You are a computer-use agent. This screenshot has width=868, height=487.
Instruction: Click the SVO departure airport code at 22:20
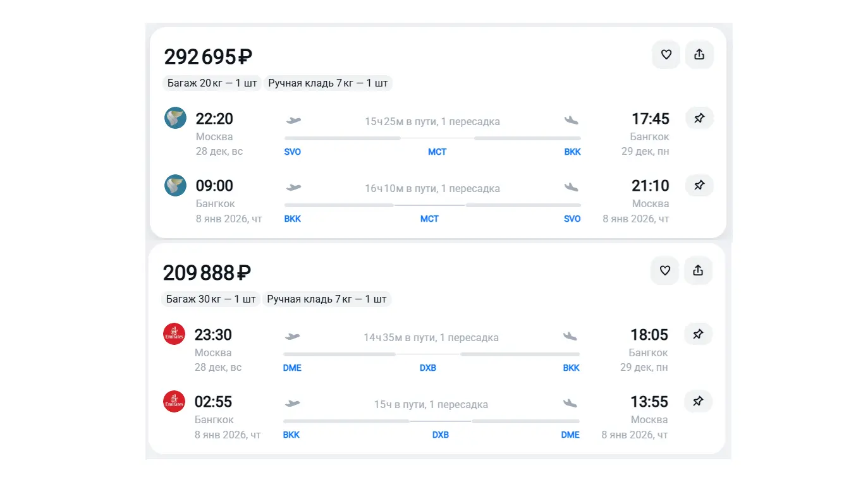pos(293,152)
